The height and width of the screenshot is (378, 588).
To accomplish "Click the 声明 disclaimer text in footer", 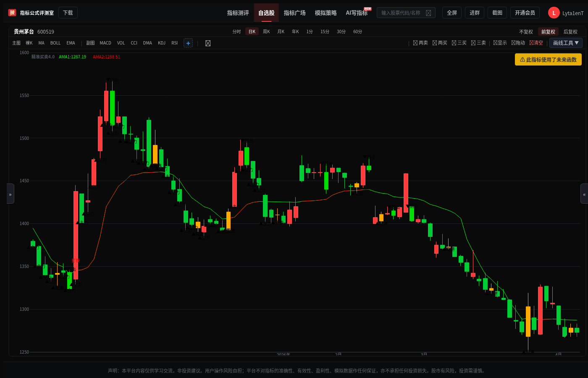I will [297, 371].
